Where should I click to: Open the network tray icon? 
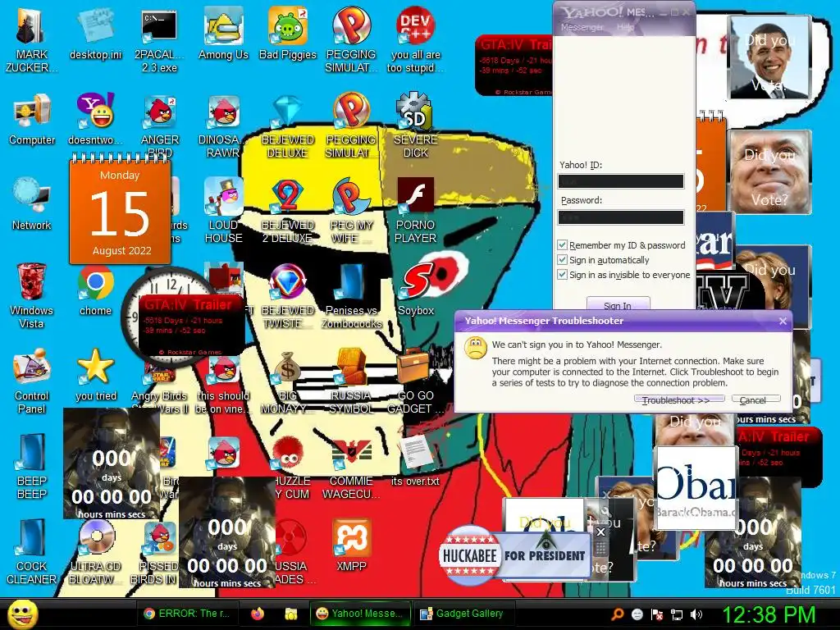tap(677, 614)
